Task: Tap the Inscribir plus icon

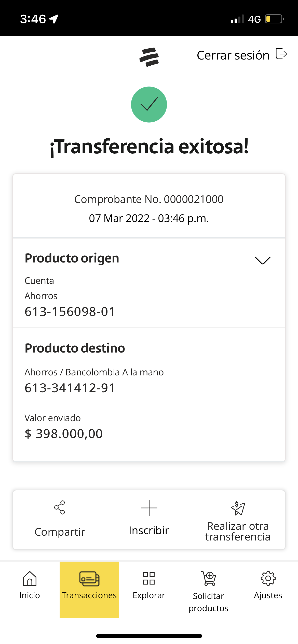Action: (x=149, y=508)
